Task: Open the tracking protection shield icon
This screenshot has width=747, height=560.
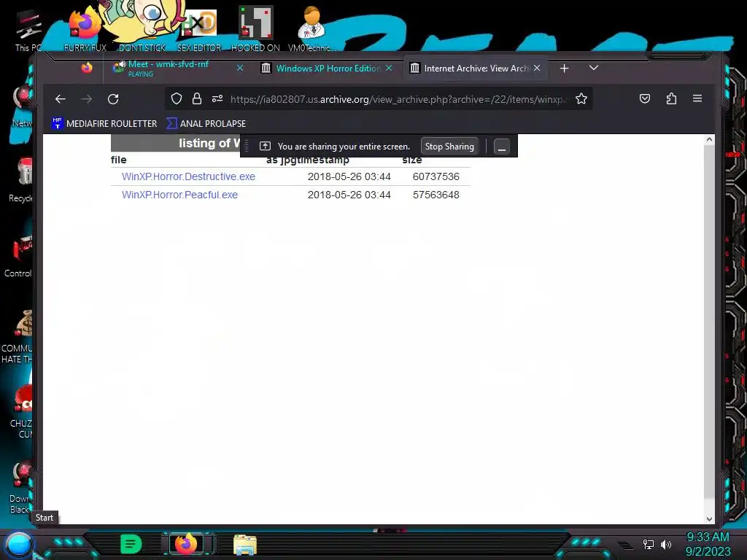Action: pos(177,98)
